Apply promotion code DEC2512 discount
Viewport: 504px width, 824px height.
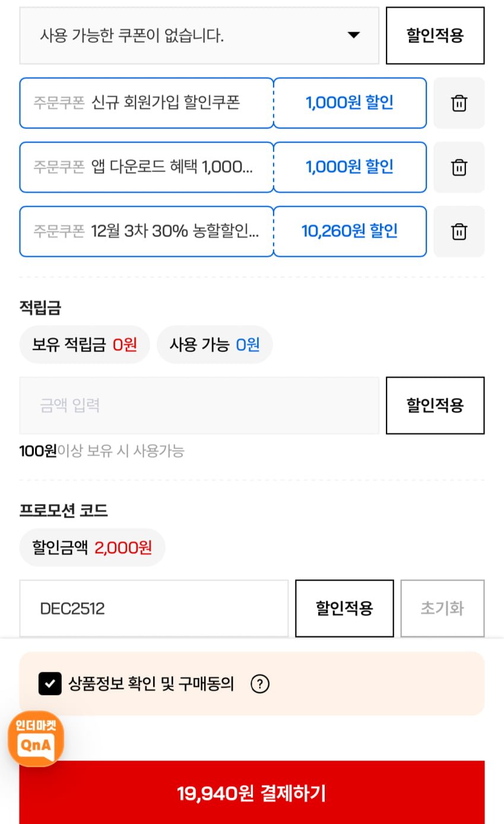tap(344, 609)
